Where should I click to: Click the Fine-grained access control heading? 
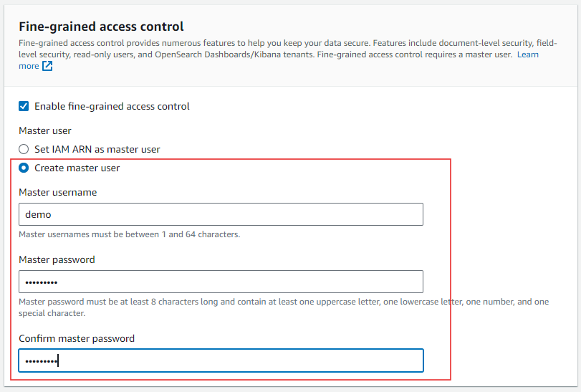101,27
